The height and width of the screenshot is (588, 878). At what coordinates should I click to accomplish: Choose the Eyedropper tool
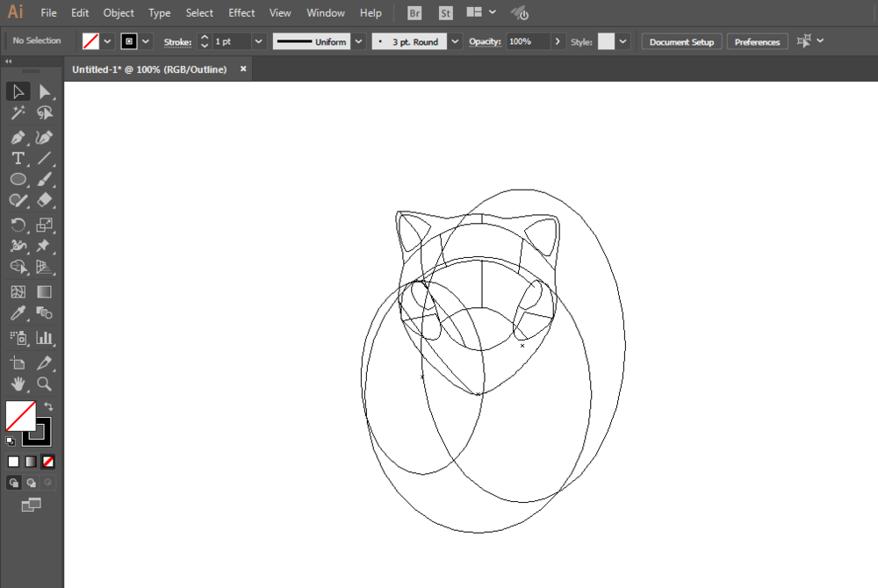(x=18, y=313)
